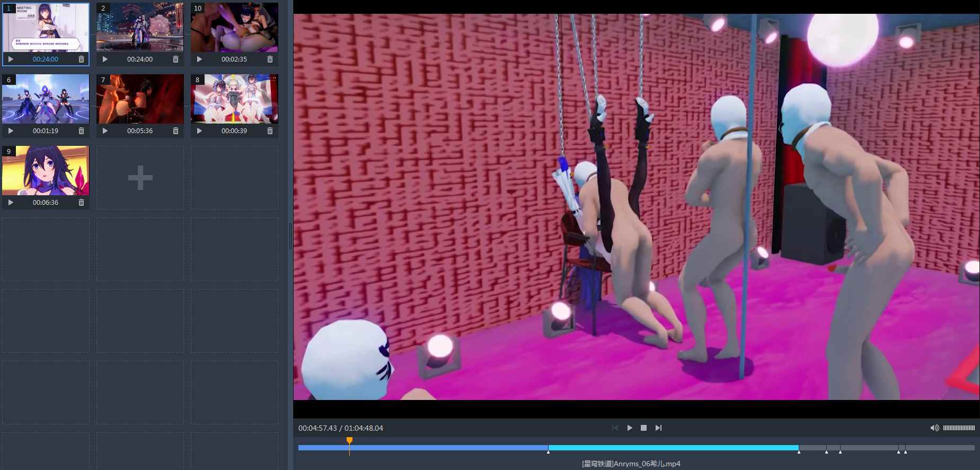This screenshot has height=470, width=980.
Task: Step back to the previous frame
Action: coord(615,428)
